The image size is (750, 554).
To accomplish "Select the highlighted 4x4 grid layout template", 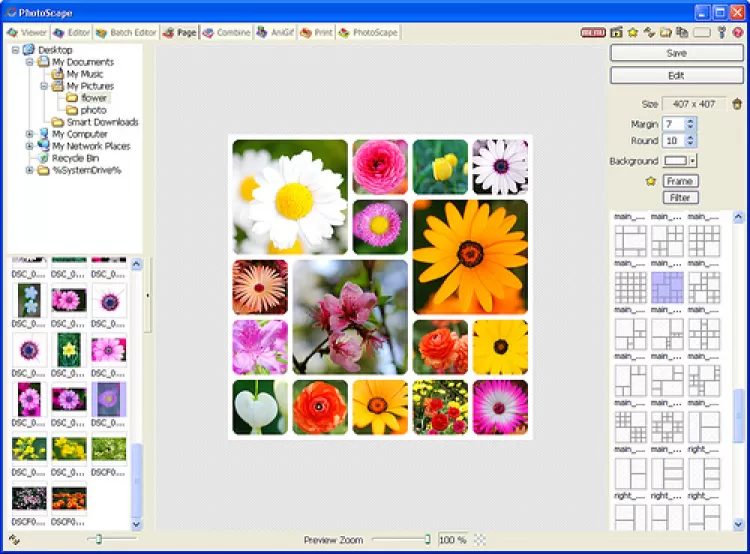I will pos(667,287).
